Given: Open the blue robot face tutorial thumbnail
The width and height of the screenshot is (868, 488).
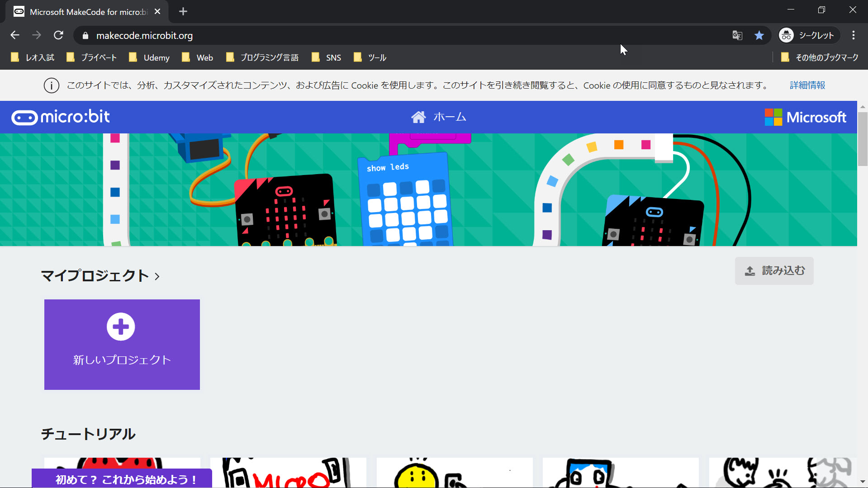Looking at the screenshot, I should pyautogui.click(x=621, y=473).
